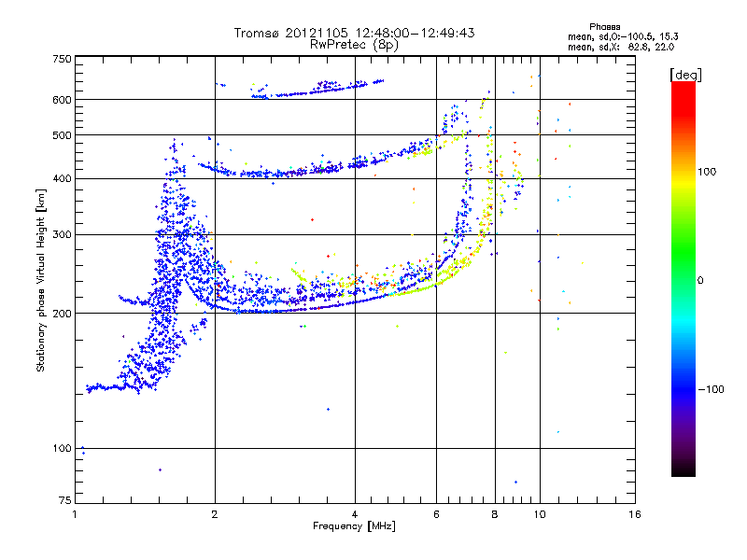Screen dimensions: 747x560
Task: Click the '[deg]' colorbar unit label
Action: (x=685, y=75)
